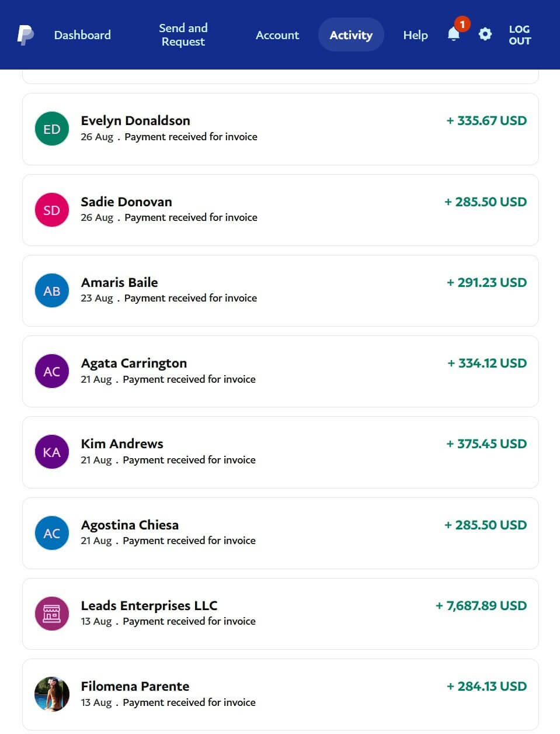The width and height of the screenshot is (560, 734).
Task: Open Filomena Parente's profile photo
Action: coord(52,694)
